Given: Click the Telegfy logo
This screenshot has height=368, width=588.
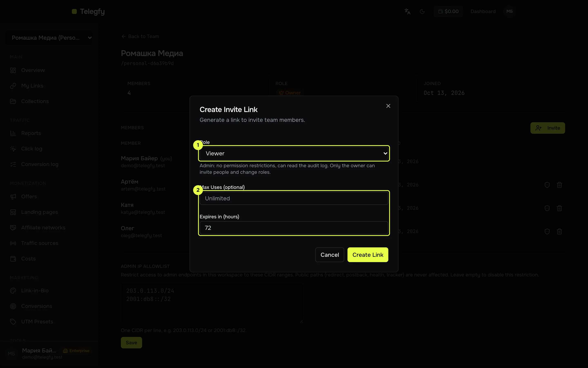Looking at the screenshot, I should tap(88, 11).
